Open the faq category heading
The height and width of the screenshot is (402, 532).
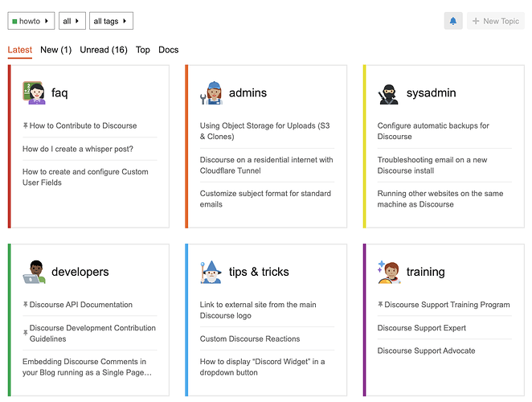pyautogui.click(x=59, y=93)
